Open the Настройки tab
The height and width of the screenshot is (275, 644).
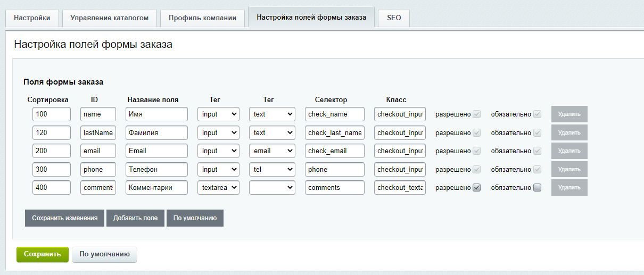[x=32, y=18]
